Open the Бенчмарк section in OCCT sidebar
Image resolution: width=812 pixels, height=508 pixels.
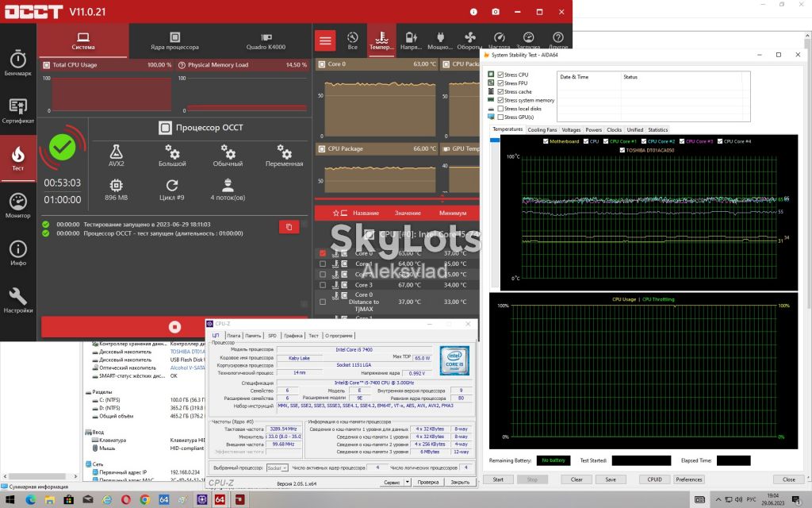tap(18, 63)
